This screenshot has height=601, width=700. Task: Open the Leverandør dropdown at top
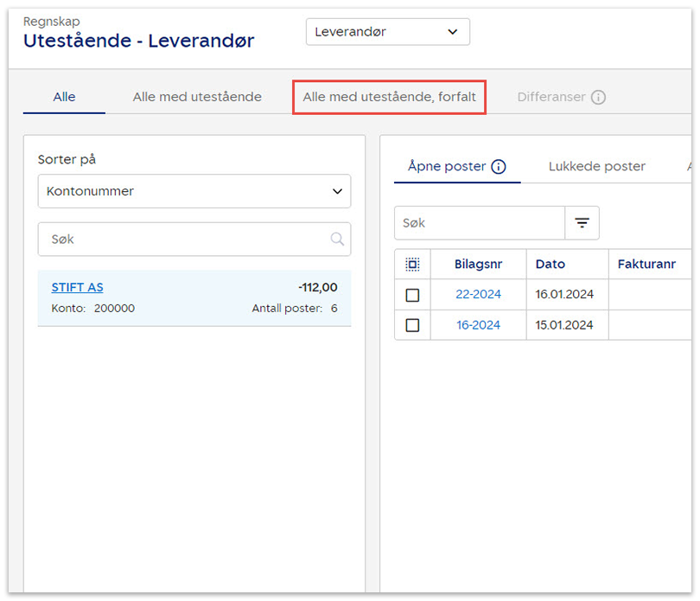click(x=387, y=32)
